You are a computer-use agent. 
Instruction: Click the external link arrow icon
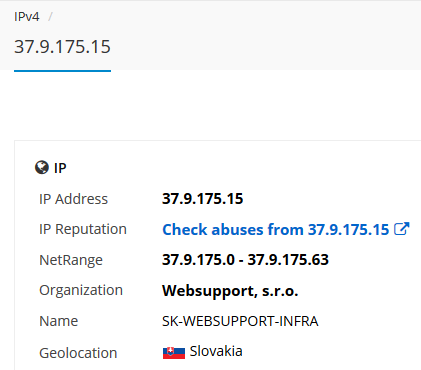point(402,229)
